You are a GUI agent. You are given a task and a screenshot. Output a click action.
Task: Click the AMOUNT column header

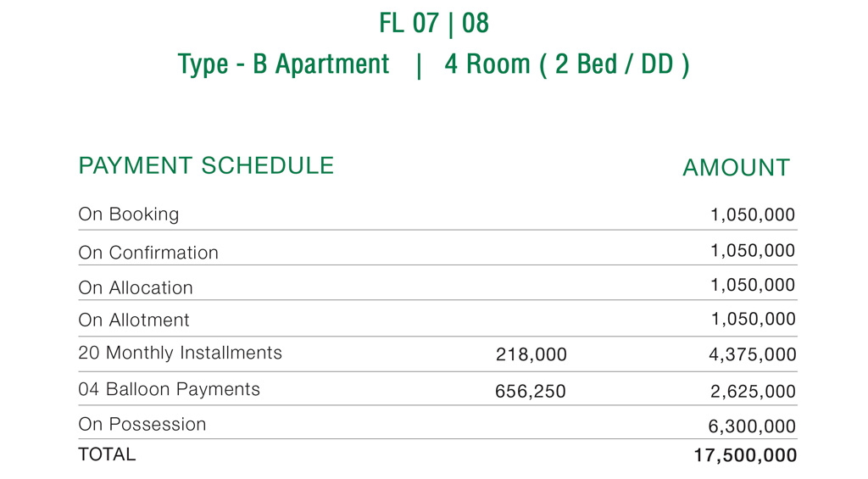pyautogui.click(x=736, y=168)
